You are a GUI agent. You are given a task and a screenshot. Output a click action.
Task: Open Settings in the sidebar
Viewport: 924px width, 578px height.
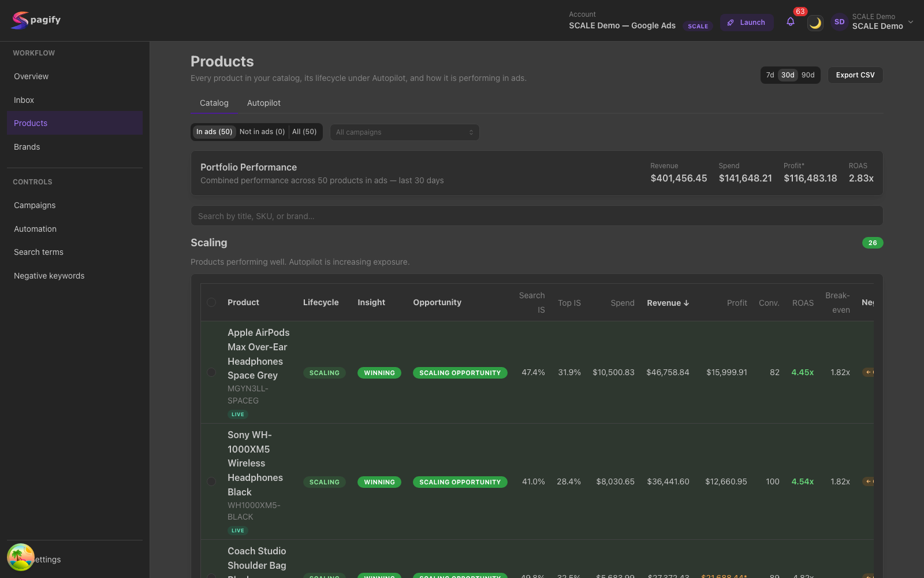(74, 560)
